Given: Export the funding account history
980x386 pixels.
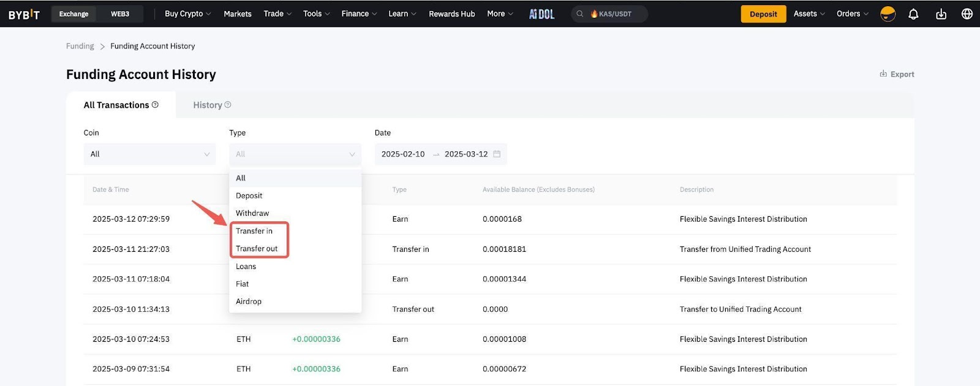Looking at the screenshot, I should point(897,74).
